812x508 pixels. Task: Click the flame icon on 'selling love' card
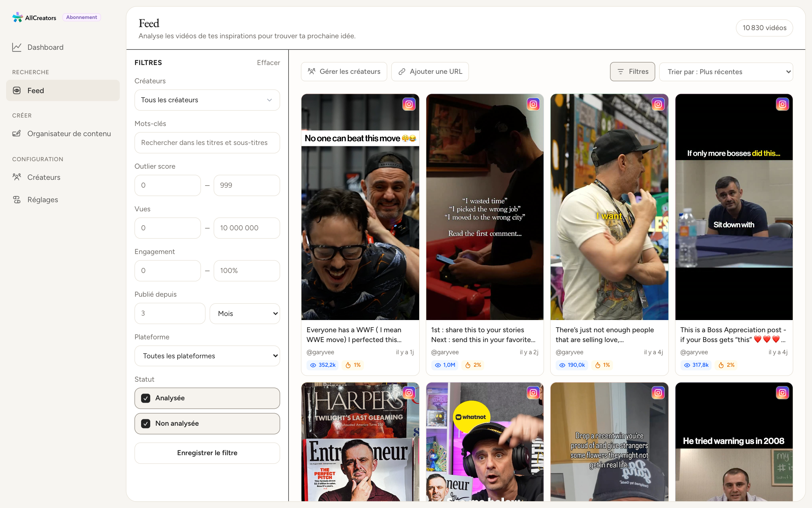click(x=598, y=365)
